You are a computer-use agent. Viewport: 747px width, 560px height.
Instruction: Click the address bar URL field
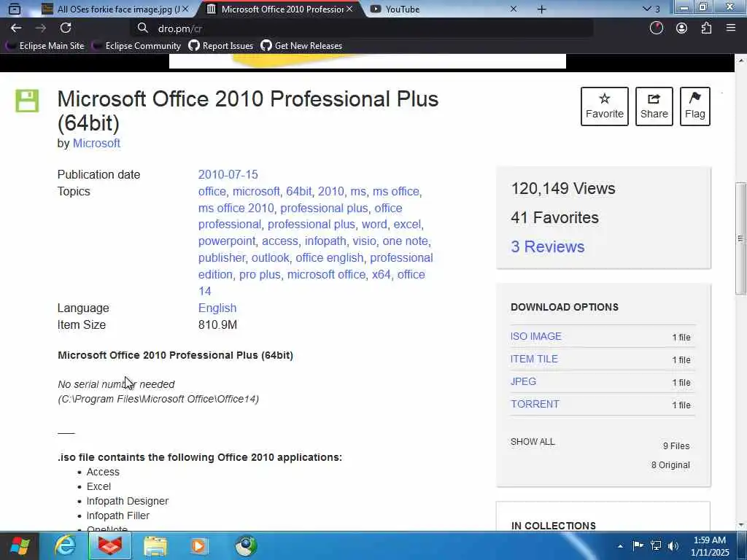tap(362, 28)
